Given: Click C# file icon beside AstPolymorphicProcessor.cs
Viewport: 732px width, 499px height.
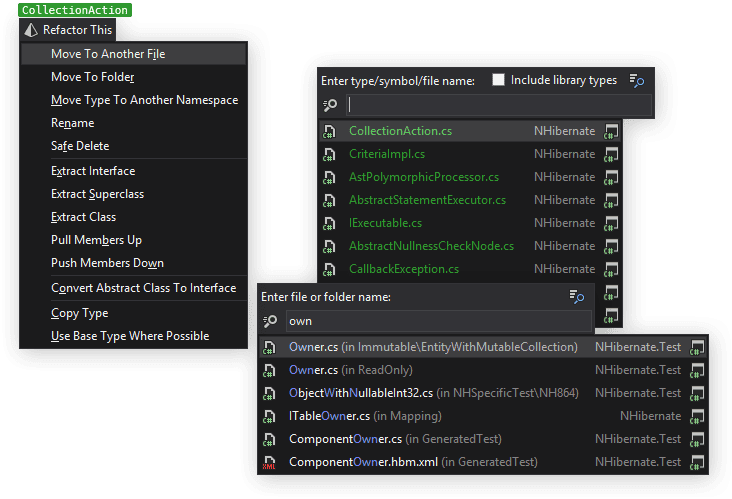Looking at the screenshot, I should 329,177.
